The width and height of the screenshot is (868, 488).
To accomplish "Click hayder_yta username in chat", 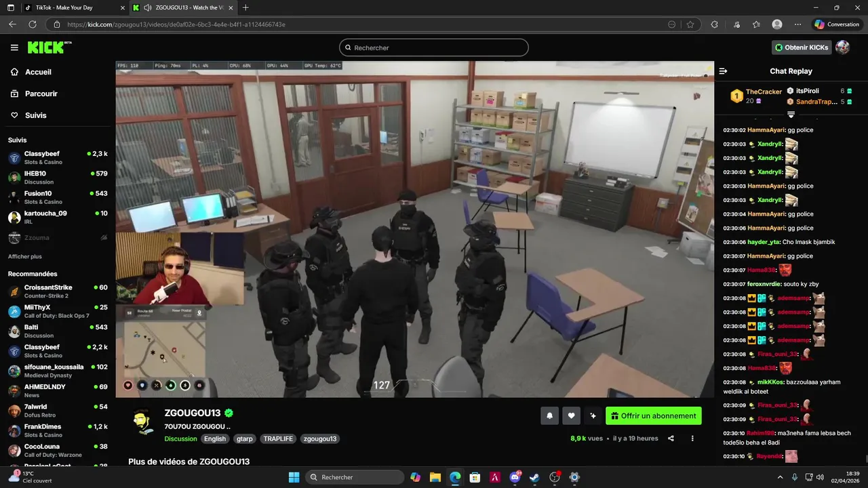I will point(764,242).
